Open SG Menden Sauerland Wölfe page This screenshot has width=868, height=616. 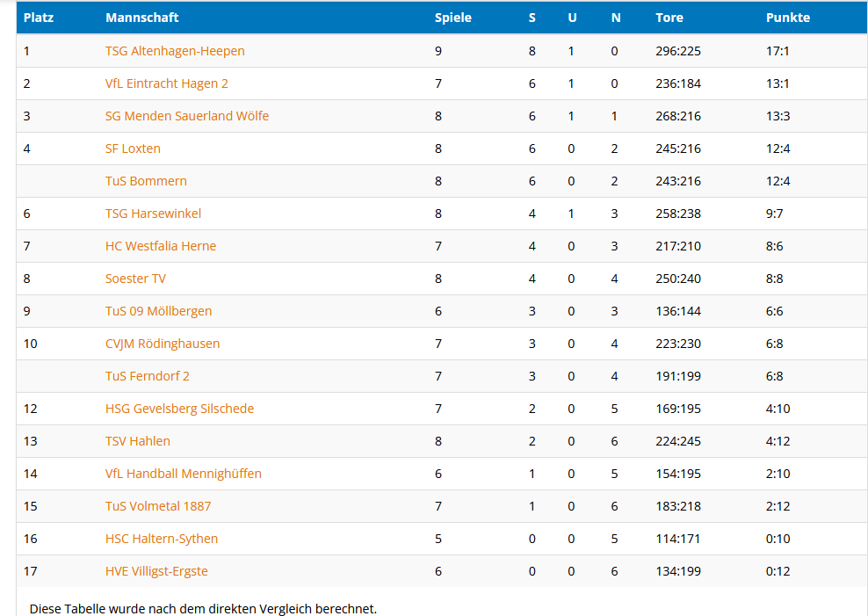[x=186, y=116]
